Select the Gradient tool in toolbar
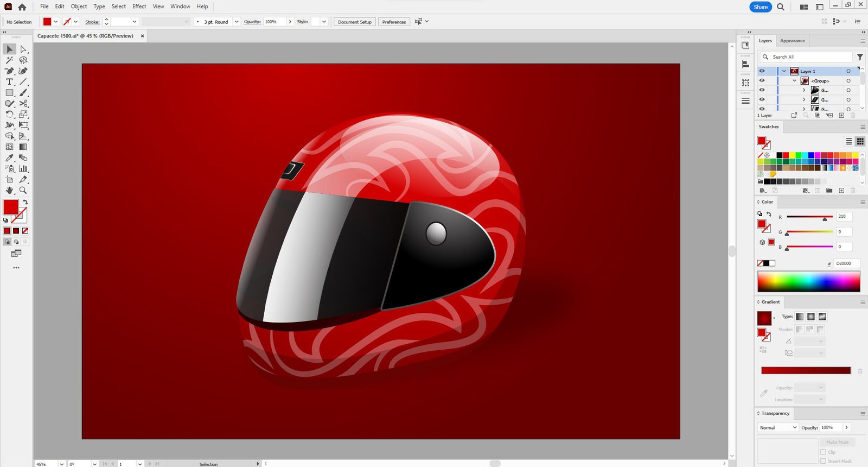The width and height of the screenshot is (868, 467). 23,147
